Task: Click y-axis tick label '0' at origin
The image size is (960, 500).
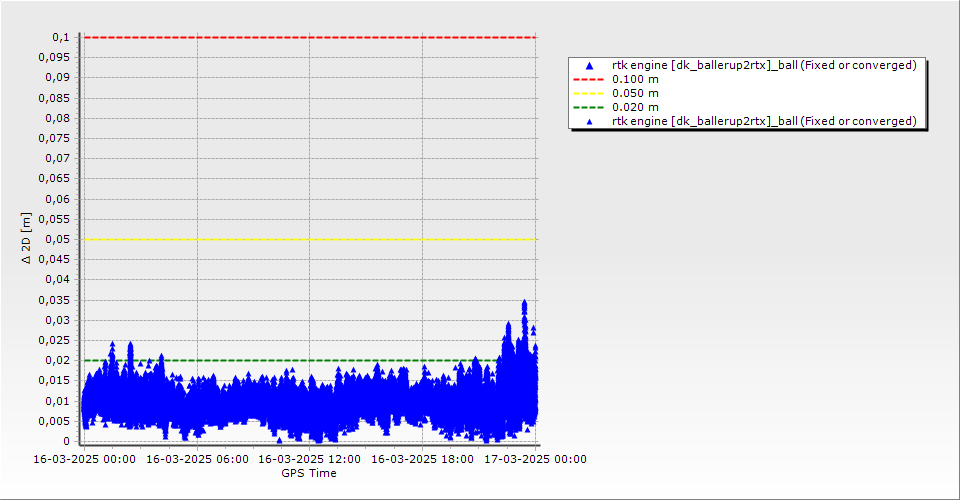Action: tap(67, 441)
